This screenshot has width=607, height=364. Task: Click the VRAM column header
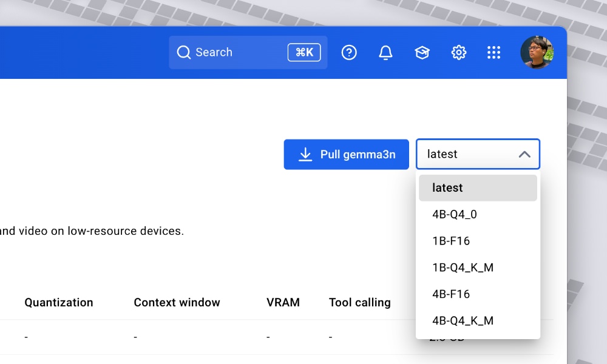coord(283,302)
